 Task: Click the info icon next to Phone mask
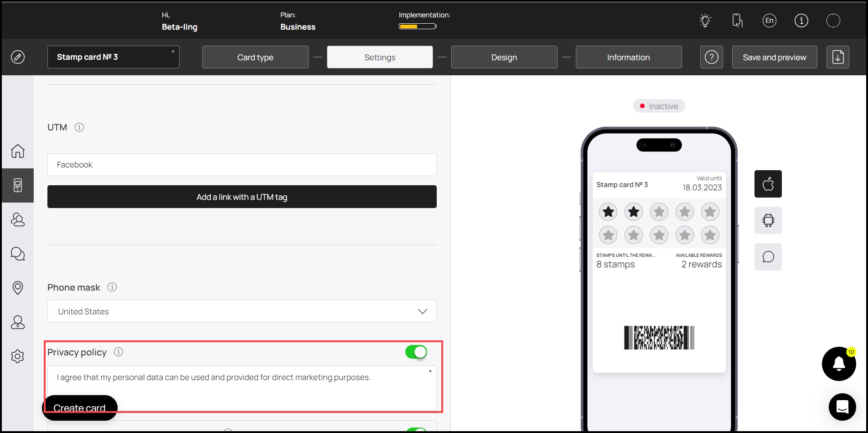(x=112, y=287)
